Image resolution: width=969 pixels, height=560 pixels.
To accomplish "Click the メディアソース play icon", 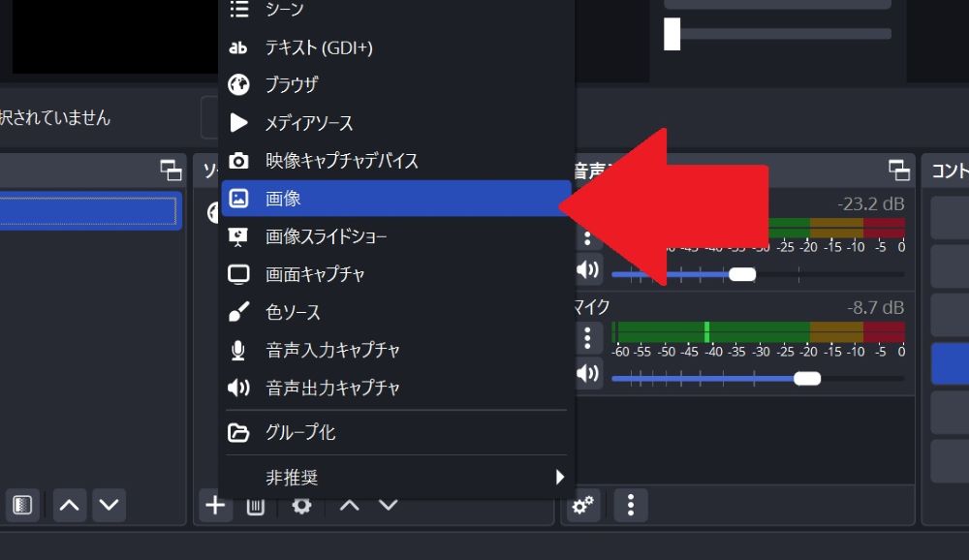I will [x=238, y=123].
